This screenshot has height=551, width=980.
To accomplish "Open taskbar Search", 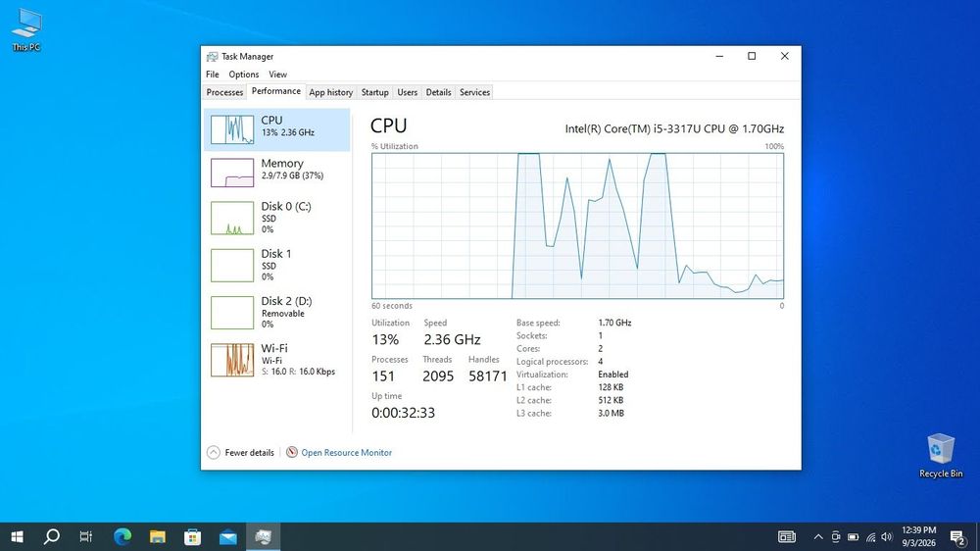I will [x=52, y=536].
